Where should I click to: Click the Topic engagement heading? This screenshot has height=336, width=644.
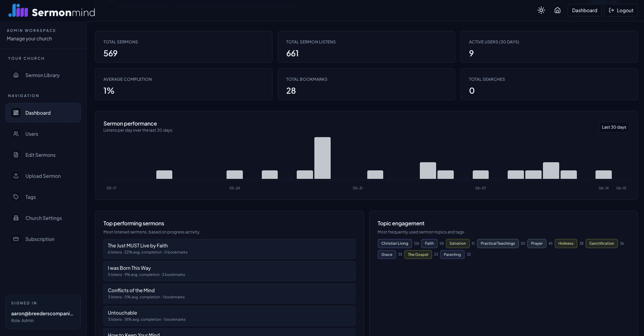tap(401, 223)
